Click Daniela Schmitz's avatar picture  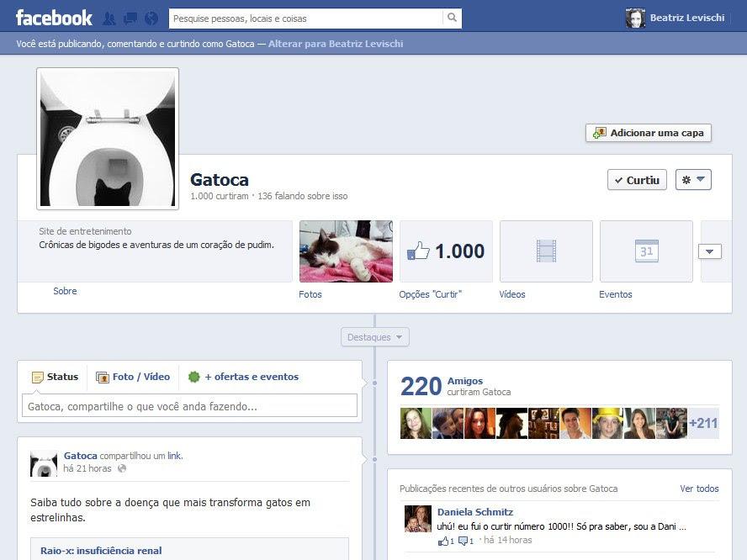418,519
